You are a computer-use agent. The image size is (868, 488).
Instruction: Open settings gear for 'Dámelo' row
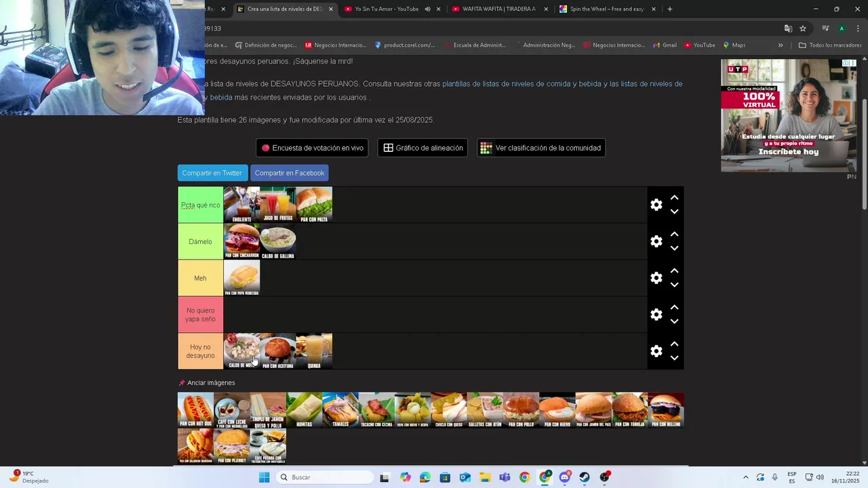[x=656, y=241]
